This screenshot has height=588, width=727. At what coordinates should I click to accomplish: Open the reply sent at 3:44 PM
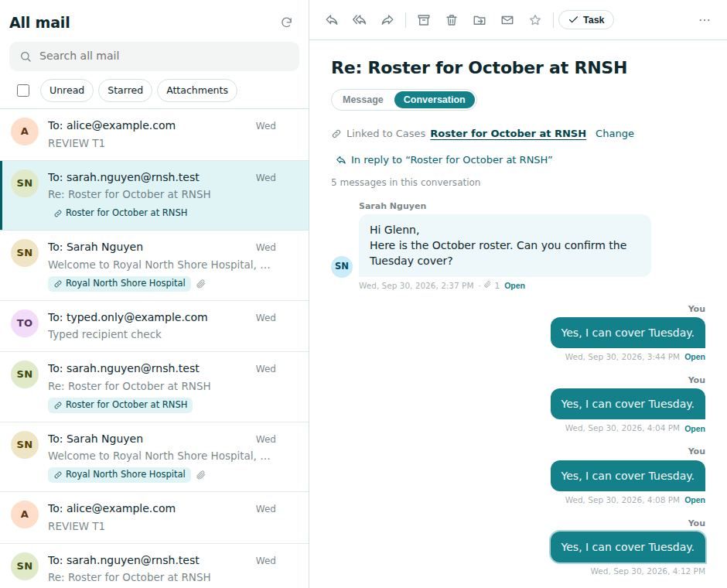pos(695,357)
